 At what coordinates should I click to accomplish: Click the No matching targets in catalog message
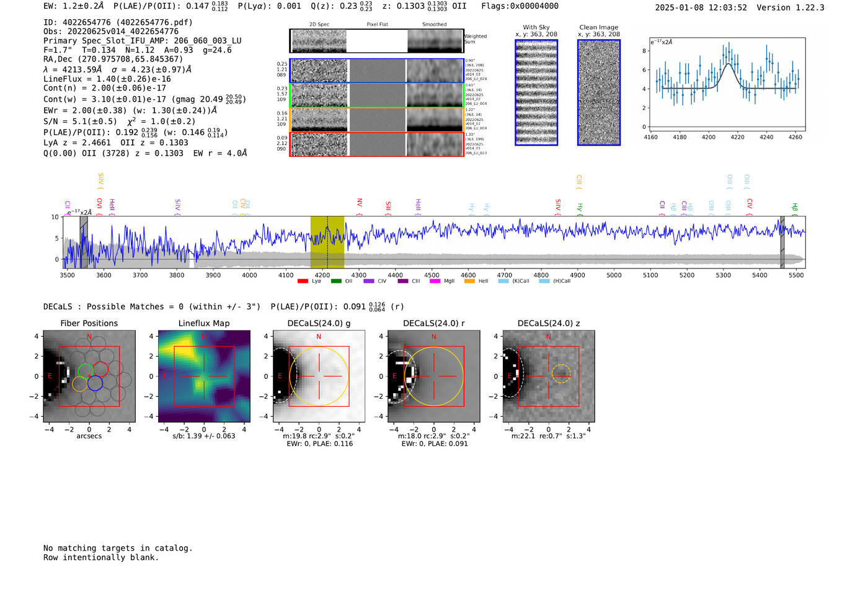118,548
